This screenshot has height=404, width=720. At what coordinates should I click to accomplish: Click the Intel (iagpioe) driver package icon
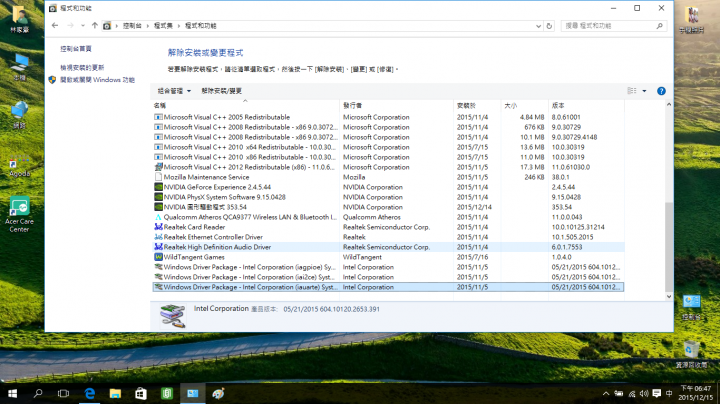(158, 267)
